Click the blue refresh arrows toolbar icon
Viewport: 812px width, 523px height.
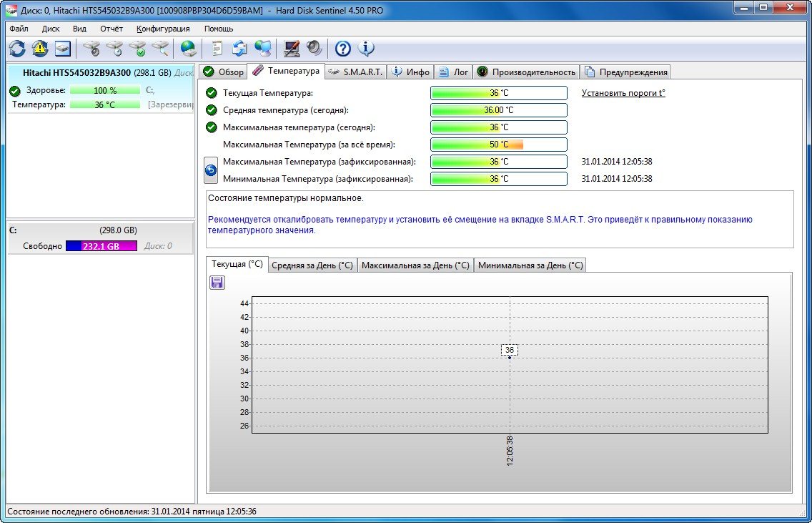[17, 49]
